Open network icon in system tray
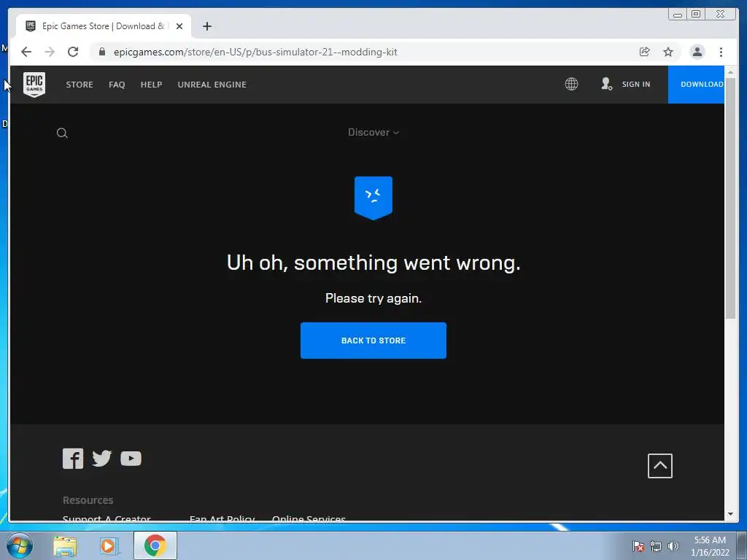This screenshot has height=560, width=747. click(656, 546)
